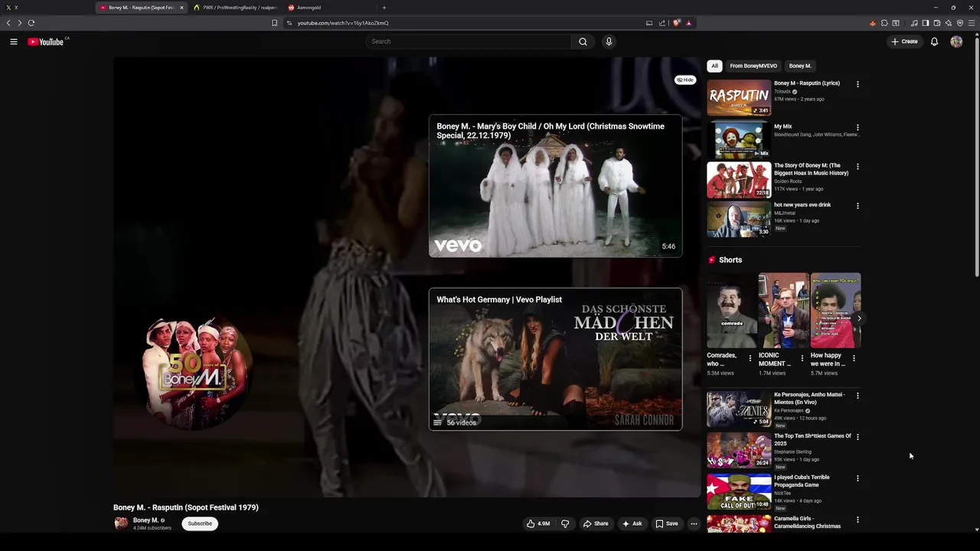Open Rasputin lyrics video thumbnail
This screenshot has height=551, width=980.
click(x=739, y=98)
